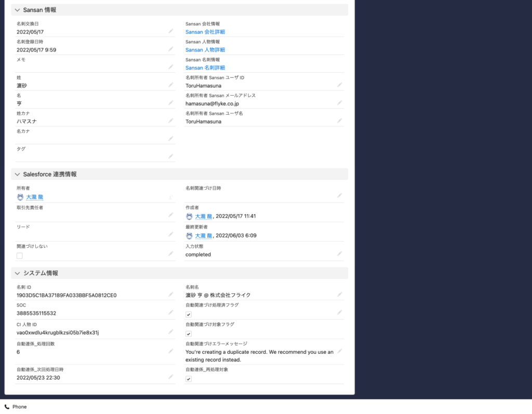Click pencil icon for 関連づけしない row
The width and height of the screenshot is (532, 414).
tap(170, 254)
